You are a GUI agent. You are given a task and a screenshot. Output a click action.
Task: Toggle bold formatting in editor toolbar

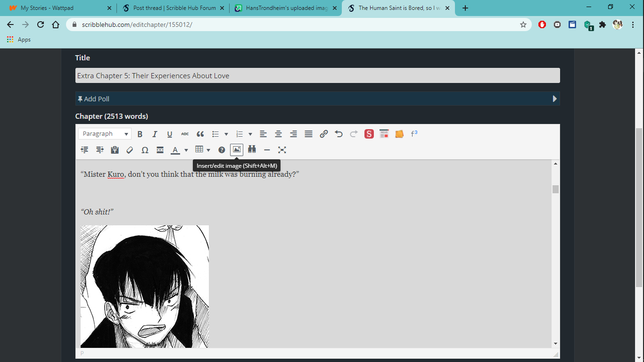140,134
